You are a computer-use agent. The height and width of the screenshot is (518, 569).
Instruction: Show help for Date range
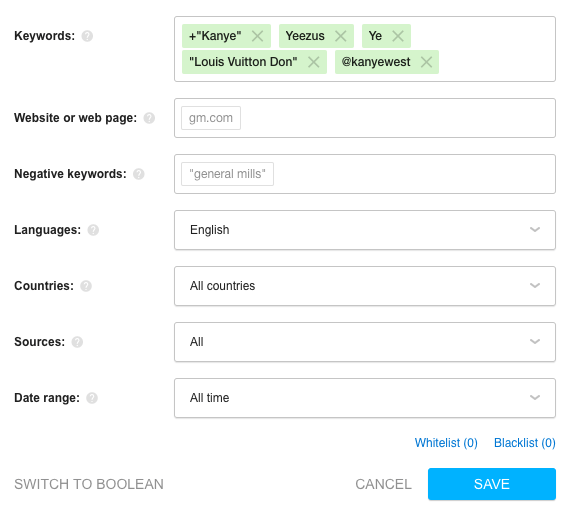point(92,398)
